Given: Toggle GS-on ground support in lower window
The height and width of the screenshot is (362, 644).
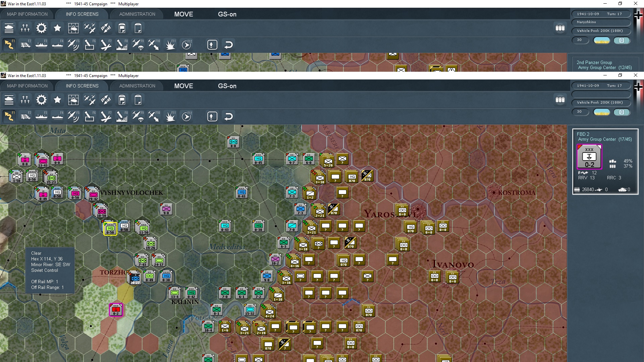Looking at the screenshot, I should tap(227, 86).
